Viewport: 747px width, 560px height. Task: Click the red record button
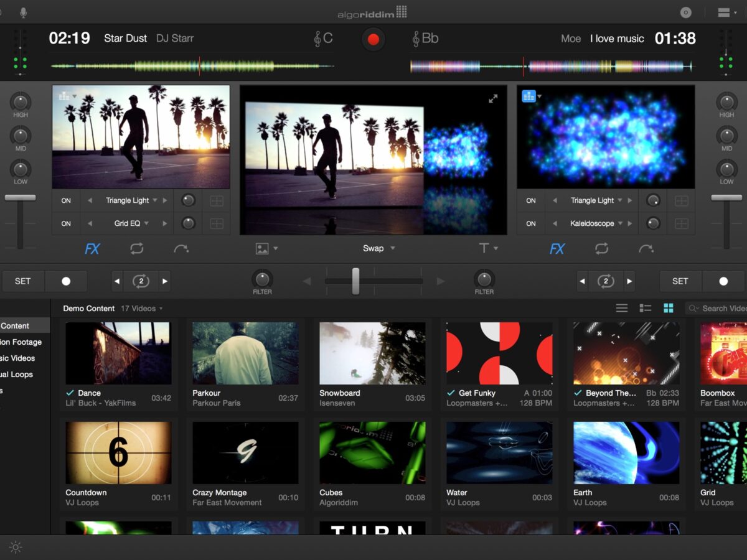pyautogui.click(x=373, y=39)
